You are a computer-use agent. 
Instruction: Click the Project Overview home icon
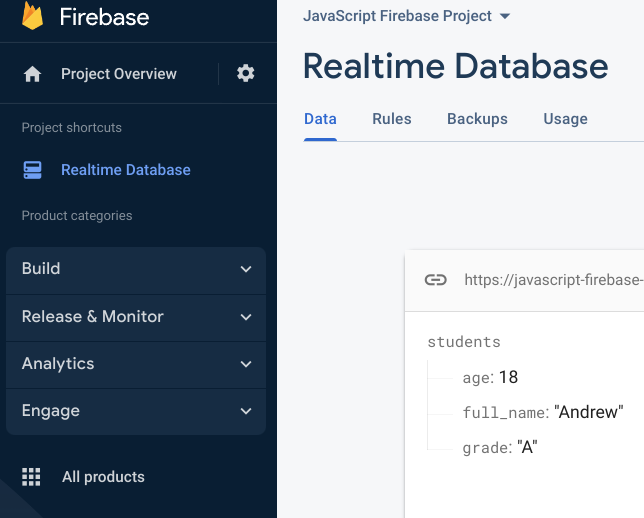(33, 74)
